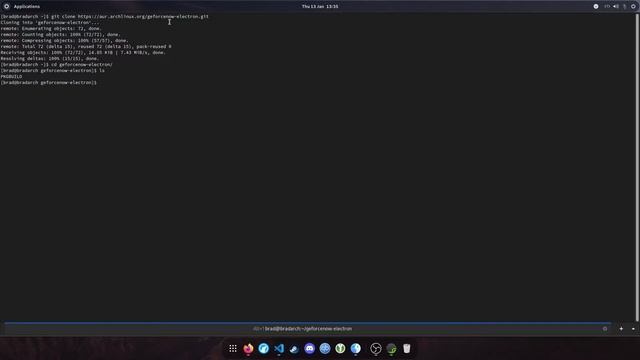Open the Trash icon in dock
The width and height of the screenshot is (640, 360).
(x=407, y=349)
